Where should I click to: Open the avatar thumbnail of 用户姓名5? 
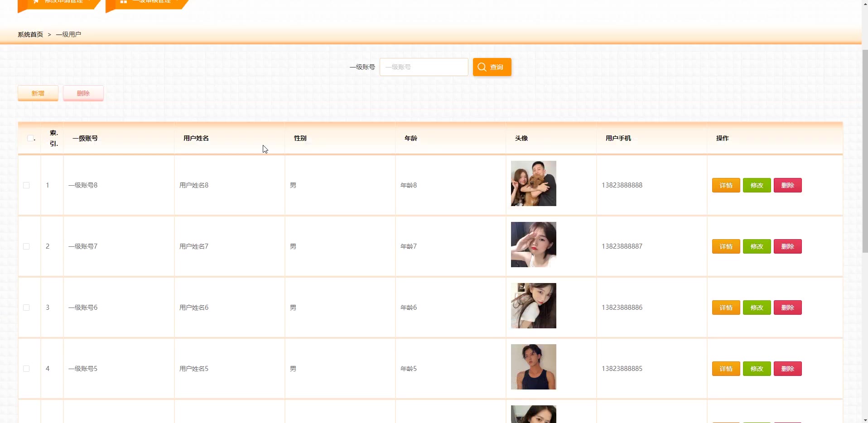coord(534,367)
